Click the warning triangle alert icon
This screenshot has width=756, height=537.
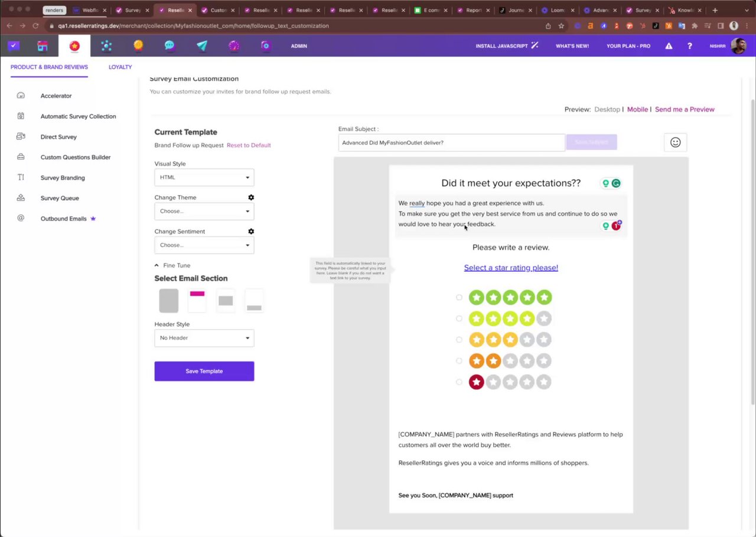pos(669,46)
